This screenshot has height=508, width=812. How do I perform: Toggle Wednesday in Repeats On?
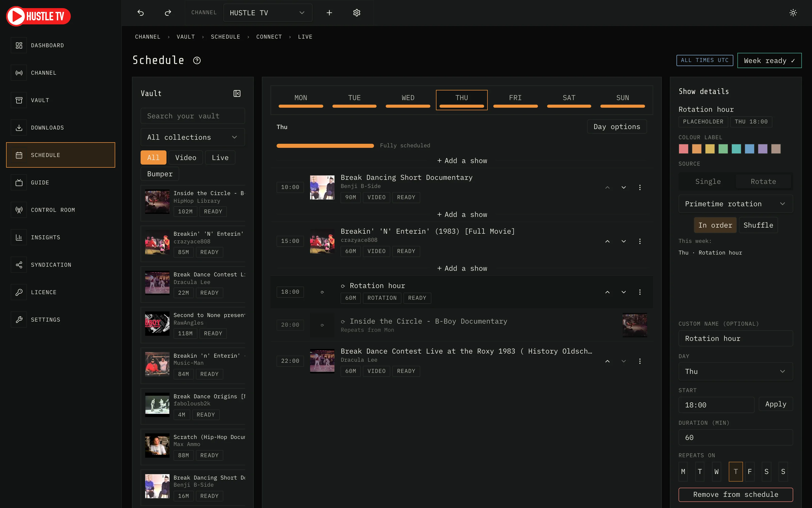click(716, 472)
